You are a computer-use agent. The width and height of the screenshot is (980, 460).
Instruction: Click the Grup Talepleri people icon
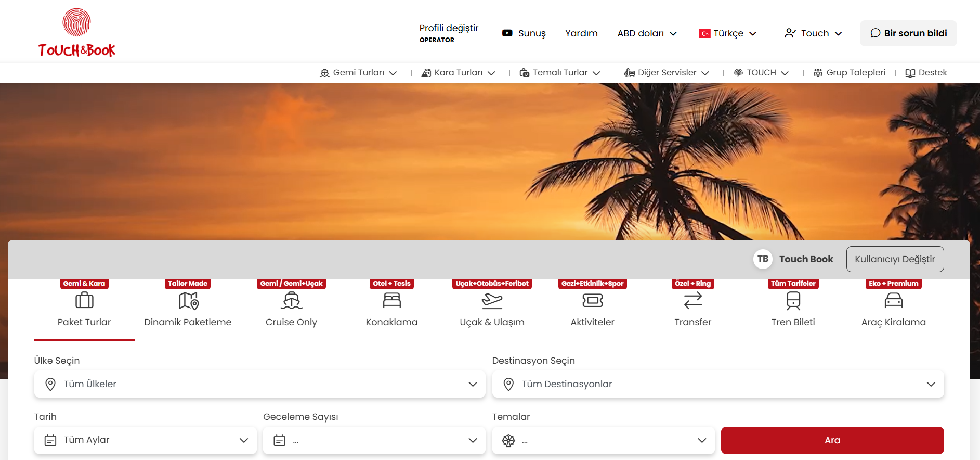(x=818, y=73)
